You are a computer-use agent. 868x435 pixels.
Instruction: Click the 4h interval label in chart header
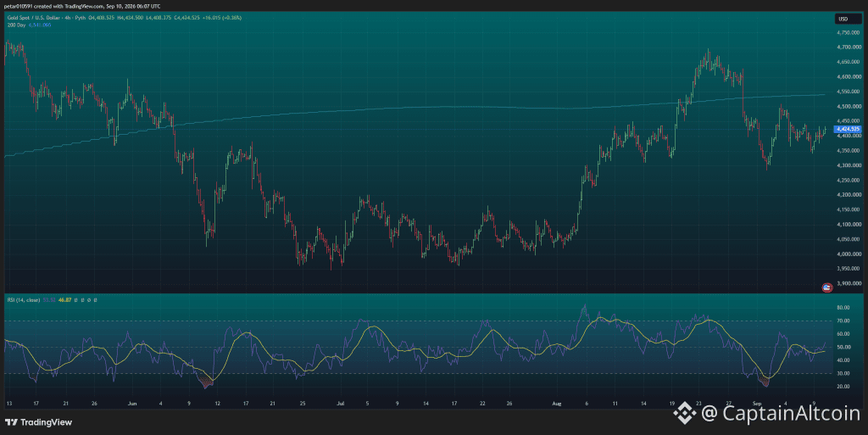click(67, 18)
